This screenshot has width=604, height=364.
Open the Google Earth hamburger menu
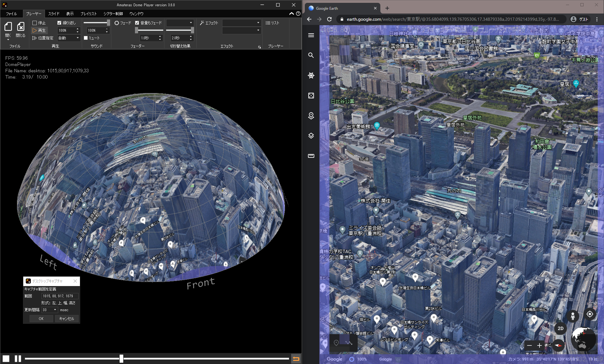pyautogui.click(x=311, y=35)
